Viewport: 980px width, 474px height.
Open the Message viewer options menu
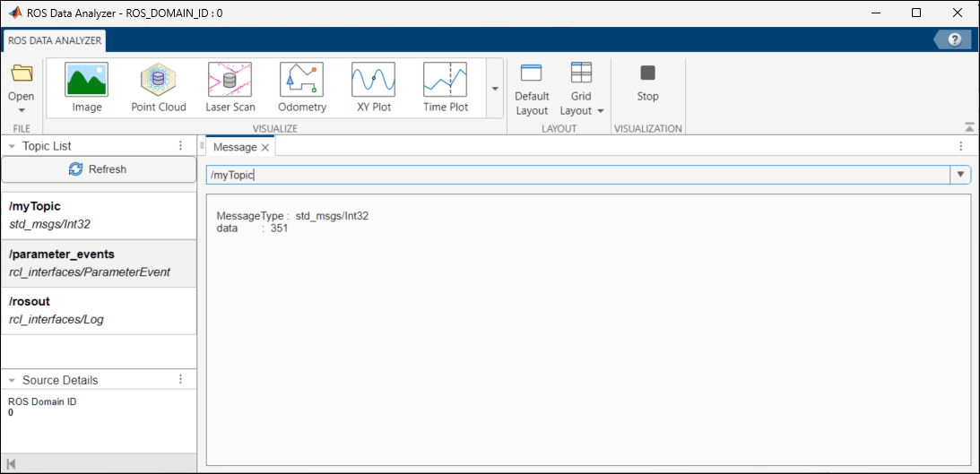[x=961, y=146]
